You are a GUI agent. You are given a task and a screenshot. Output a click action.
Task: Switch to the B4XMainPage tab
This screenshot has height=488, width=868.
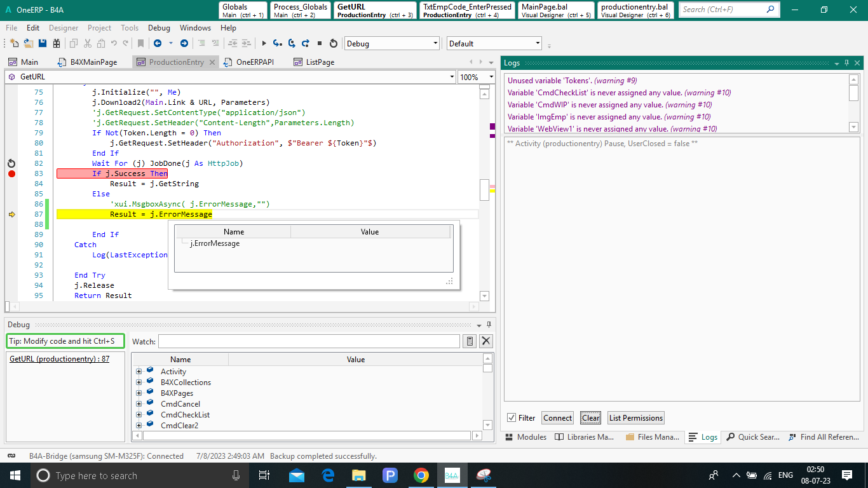pos(93,62)
